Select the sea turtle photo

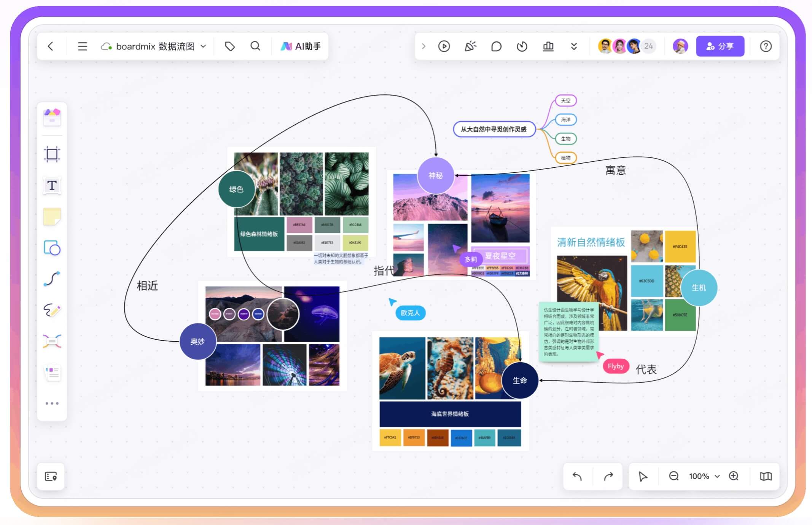[x=402, y=368]
